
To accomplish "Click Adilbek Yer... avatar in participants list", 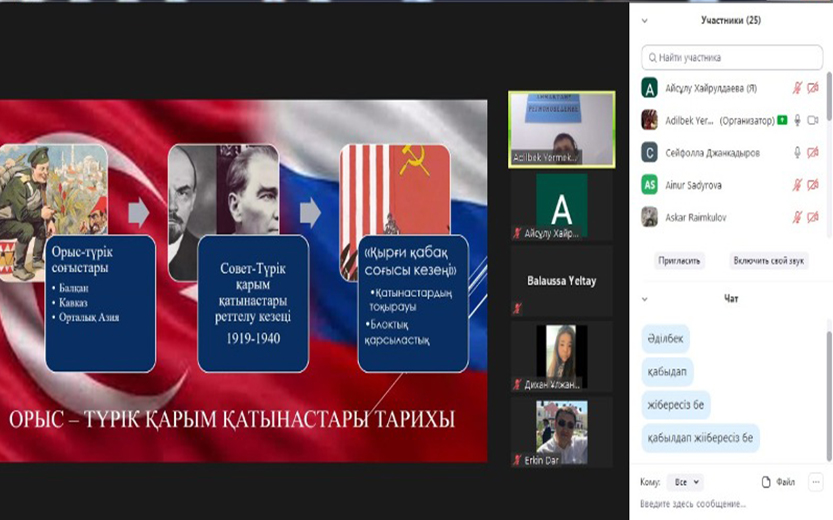I will (x=649, y=120).
